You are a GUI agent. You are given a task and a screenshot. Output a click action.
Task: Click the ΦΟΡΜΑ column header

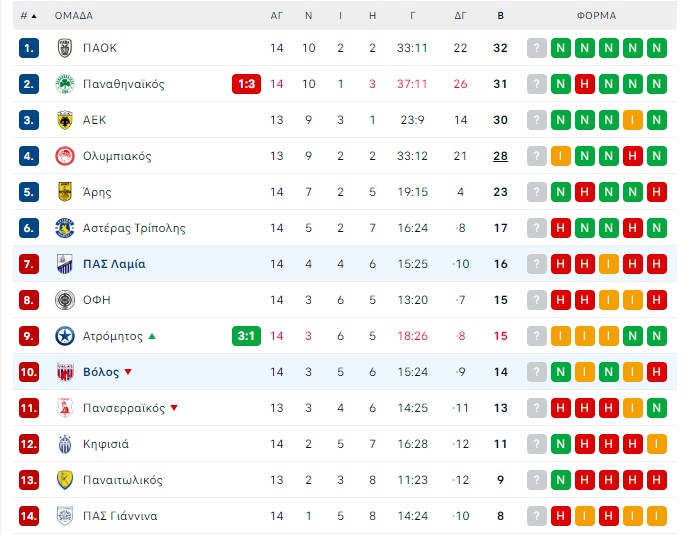(x=596, y=16)
